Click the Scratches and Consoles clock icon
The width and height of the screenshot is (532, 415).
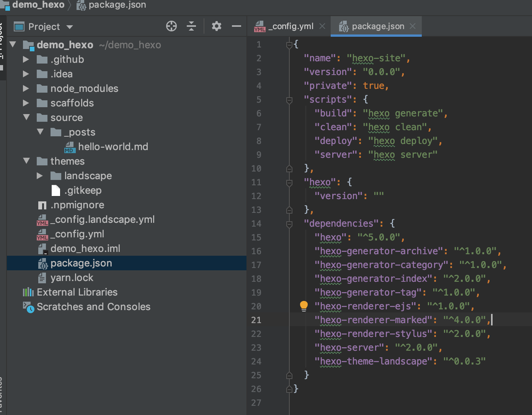click(x=28, y=307)
